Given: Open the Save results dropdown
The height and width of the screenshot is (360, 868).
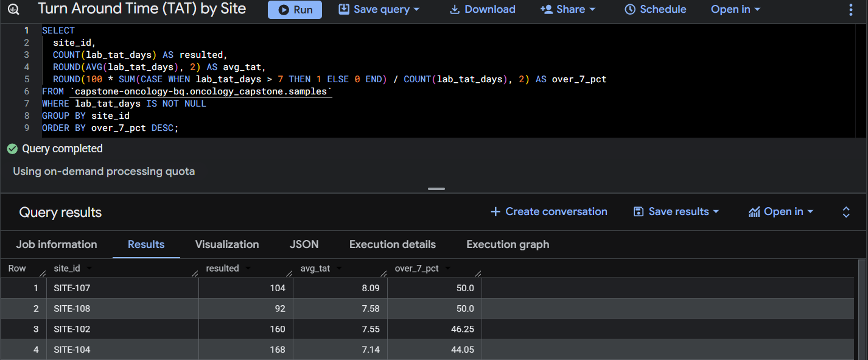Looking at the screenshot, I should (x=676, y=211).
